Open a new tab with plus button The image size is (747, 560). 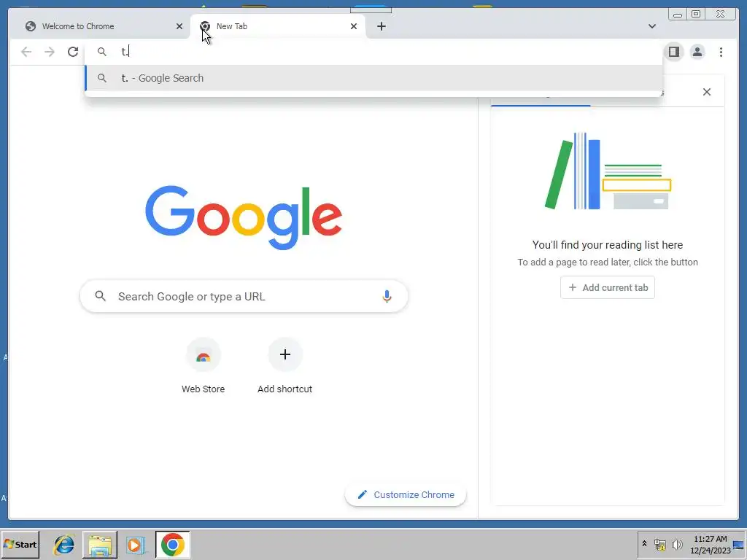(381, 26)
